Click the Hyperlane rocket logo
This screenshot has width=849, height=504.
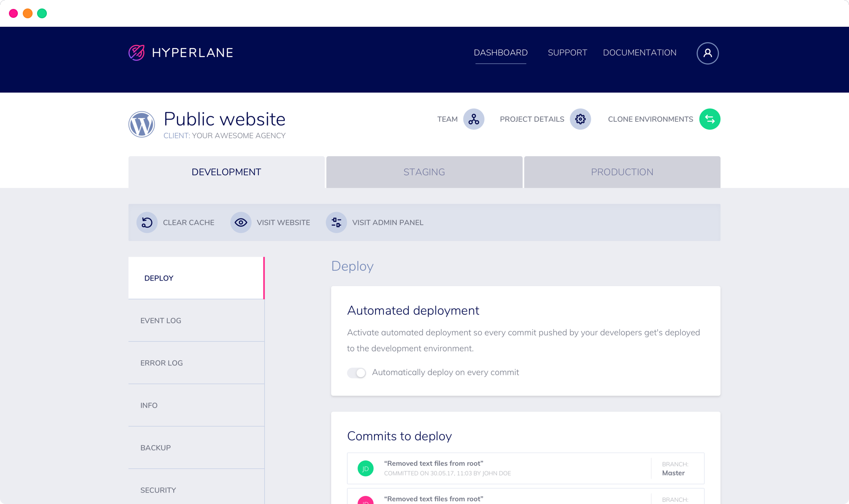tap(137, 53)
